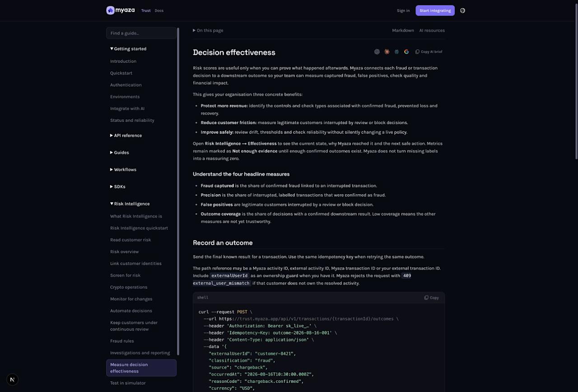Click the Google icon beside Copy AI brief
This screenshot has height=392, width=578.
click(x=406, y=52)
